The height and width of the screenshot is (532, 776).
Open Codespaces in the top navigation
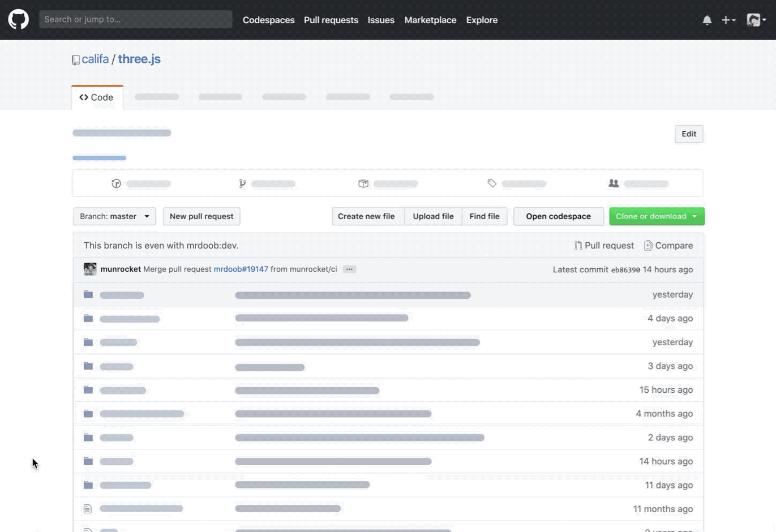tap(269, 20)
